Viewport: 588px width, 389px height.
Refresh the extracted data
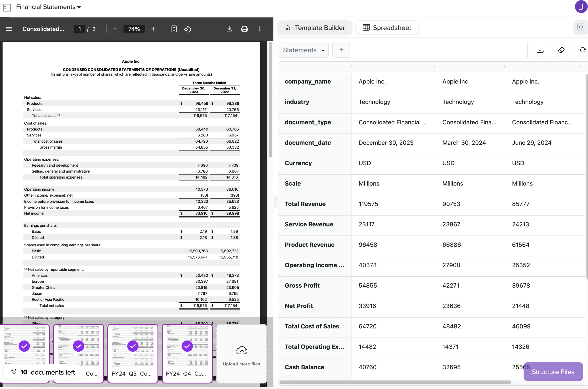[582, 50]
